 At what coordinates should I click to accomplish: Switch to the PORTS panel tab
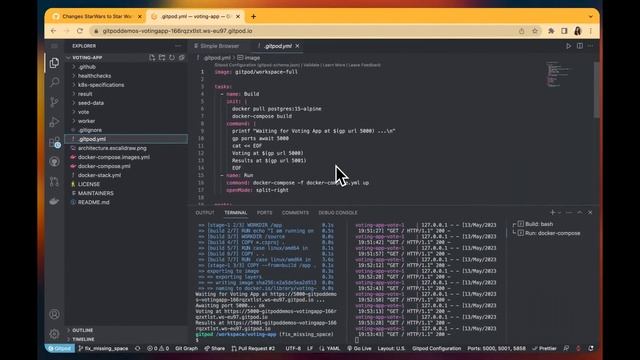pos(264,213)
